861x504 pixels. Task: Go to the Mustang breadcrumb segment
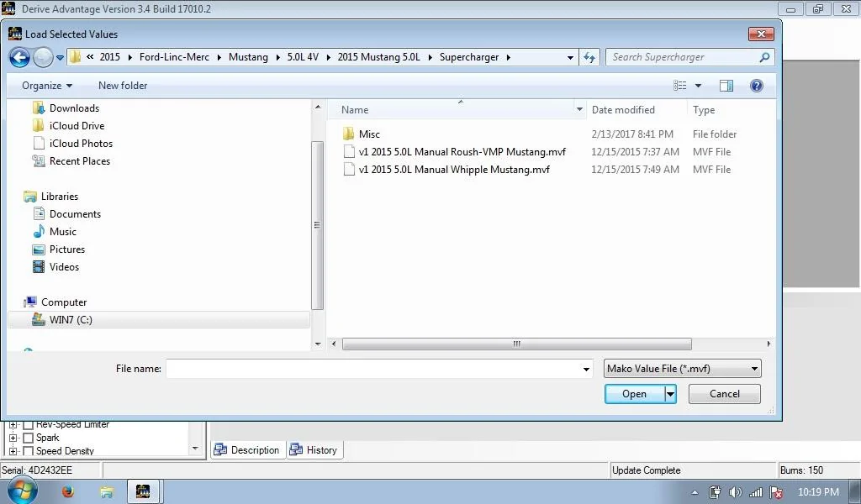(248, 57)
